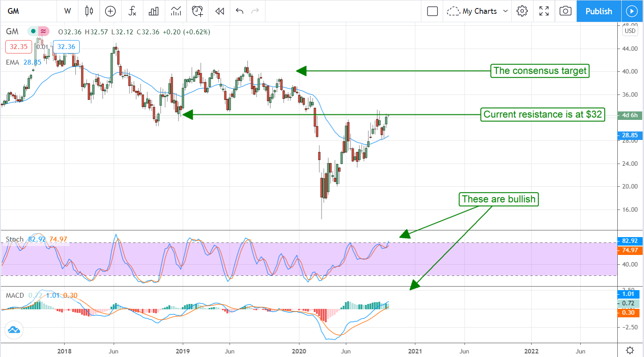
Task: Click the 4d 6h countdown price label
Action: [631, 115]
